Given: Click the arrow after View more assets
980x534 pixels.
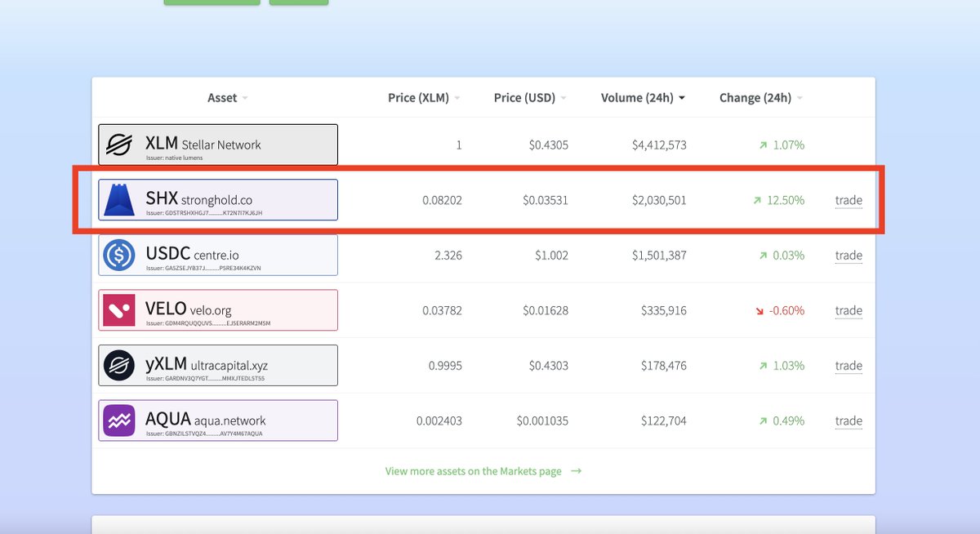Looking at the screenshot, I should click(576, 471).
